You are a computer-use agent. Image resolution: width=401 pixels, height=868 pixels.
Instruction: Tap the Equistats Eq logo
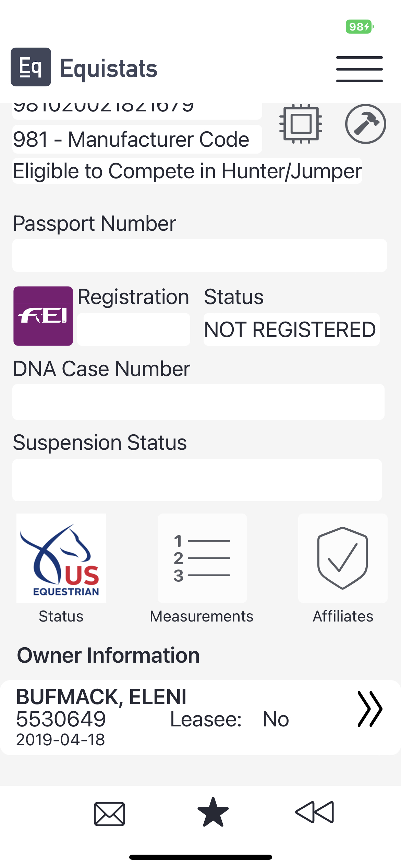click(31, 67)
